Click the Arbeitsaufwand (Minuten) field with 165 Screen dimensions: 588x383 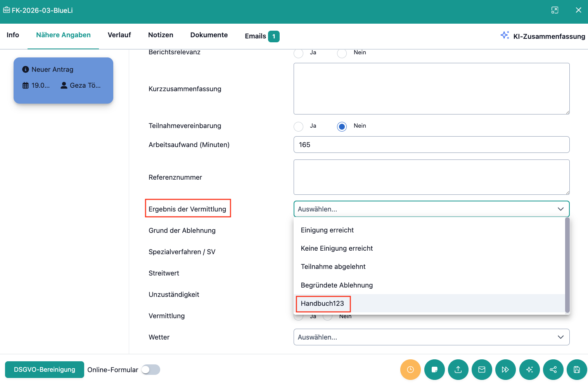[x=431, y=144]
